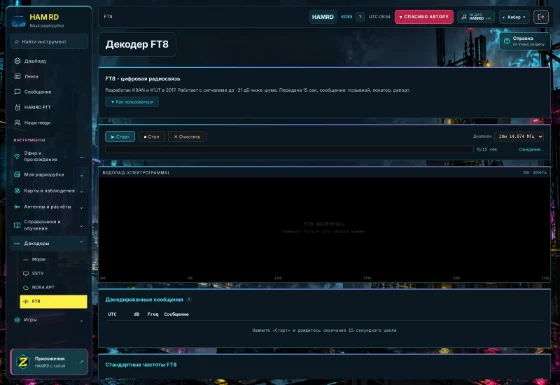The width and height of the screenshot is (560, 385).
Task: Click the Справочники и обучение book icon
Action: (x=17, y=225)
